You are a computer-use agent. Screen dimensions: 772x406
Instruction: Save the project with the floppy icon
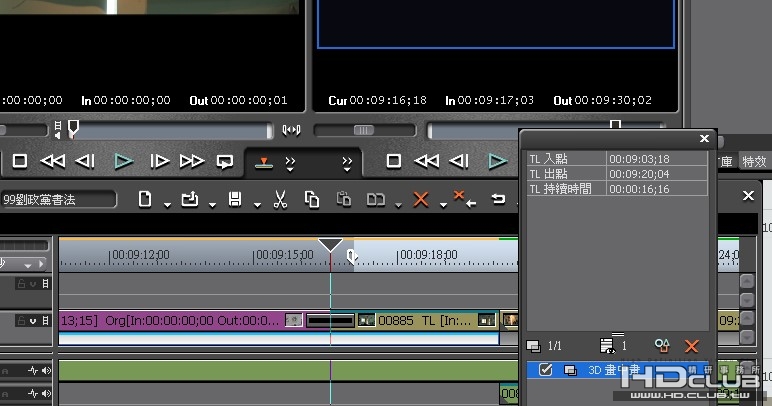[x=235, y=199]
